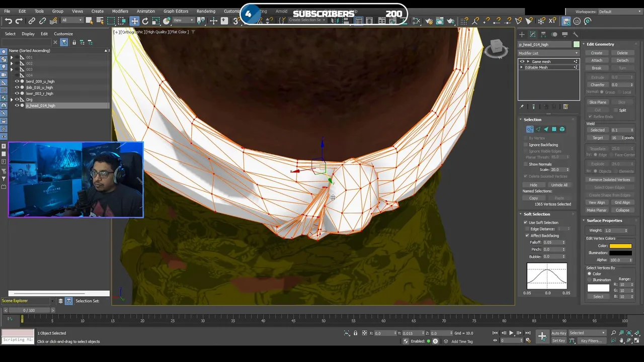The image size is (644, 362).
Task: Open Scene Explorer Display menu
Action: click(x=28, y=34)
